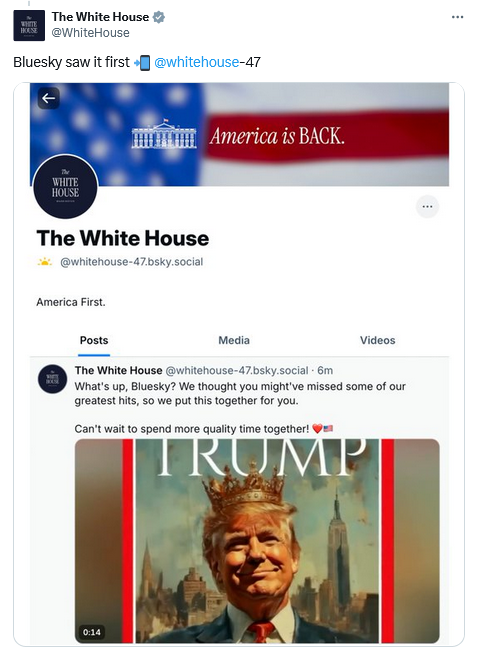
Task: Click The White House display name on tweet
Action: coord(100,17)
